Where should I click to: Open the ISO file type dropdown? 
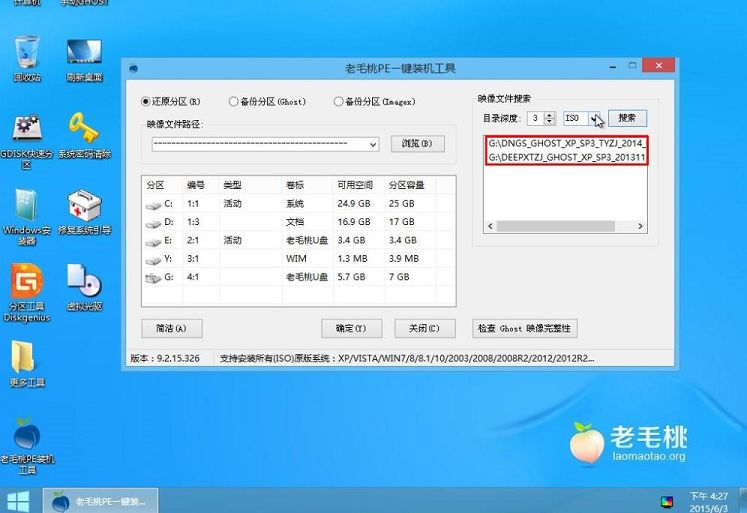click(x=594, y=118)
